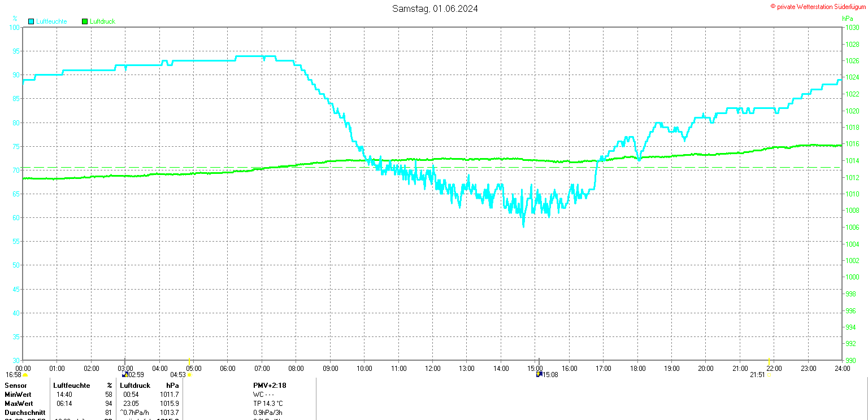Click the cyan Luftfeuchte legend square
Image resolution: width=868 pixels, height=420 pixels.
[31, 21]
